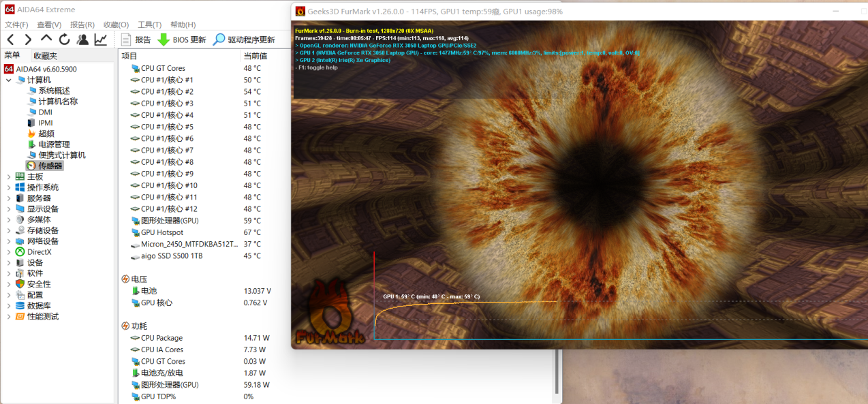Screen dimensions: 868x404
Task: Click the up-level arrow toolbar icon
Action: 46,40
